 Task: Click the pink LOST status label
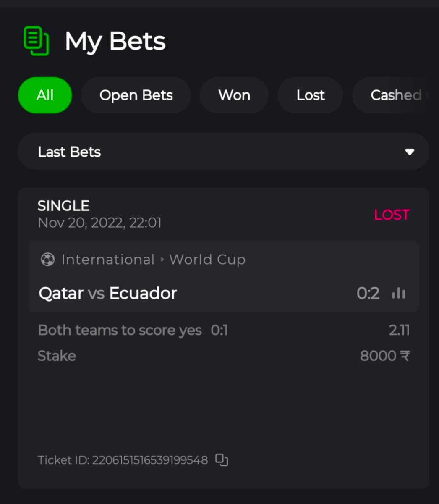[x=392, y=215]
